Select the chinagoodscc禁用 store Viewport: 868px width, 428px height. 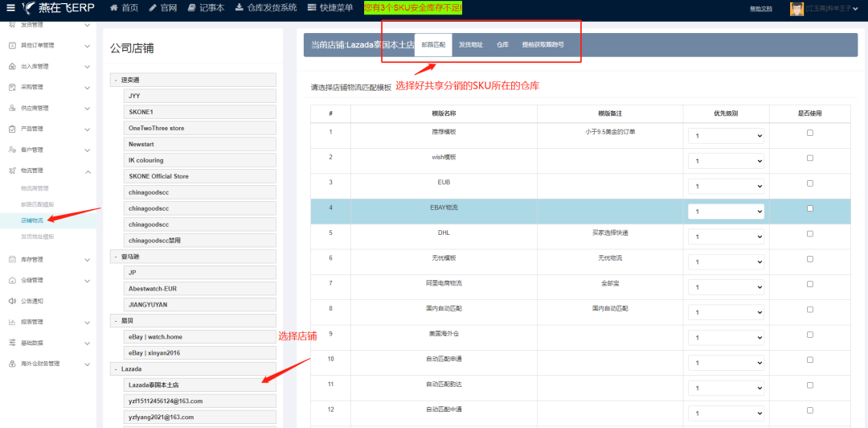[x=200, y=241]
